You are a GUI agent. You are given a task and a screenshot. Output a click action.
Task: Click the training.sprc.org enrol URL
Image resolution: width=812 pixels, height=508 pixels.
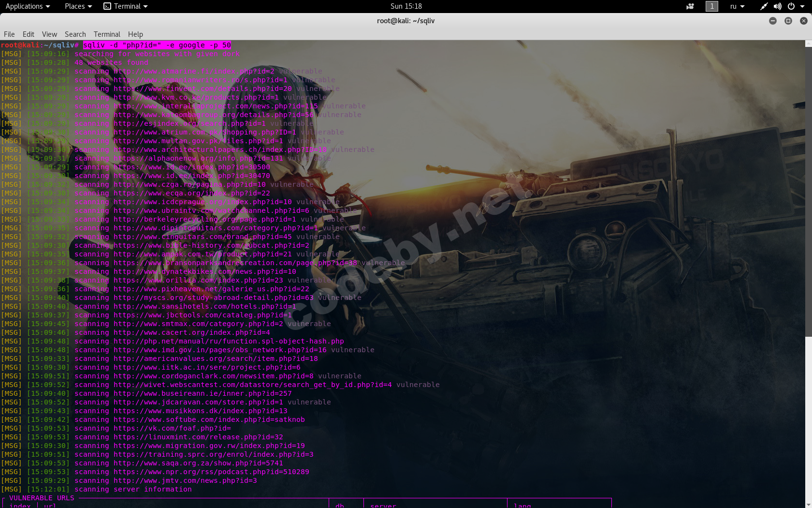[214, 454]
